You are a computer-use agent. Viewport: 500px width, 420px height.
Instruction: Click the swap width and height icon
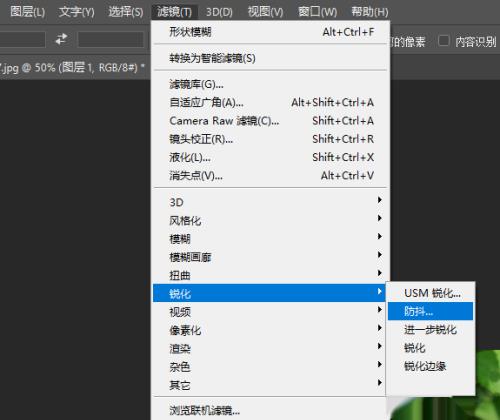click(x=61, y=39)
